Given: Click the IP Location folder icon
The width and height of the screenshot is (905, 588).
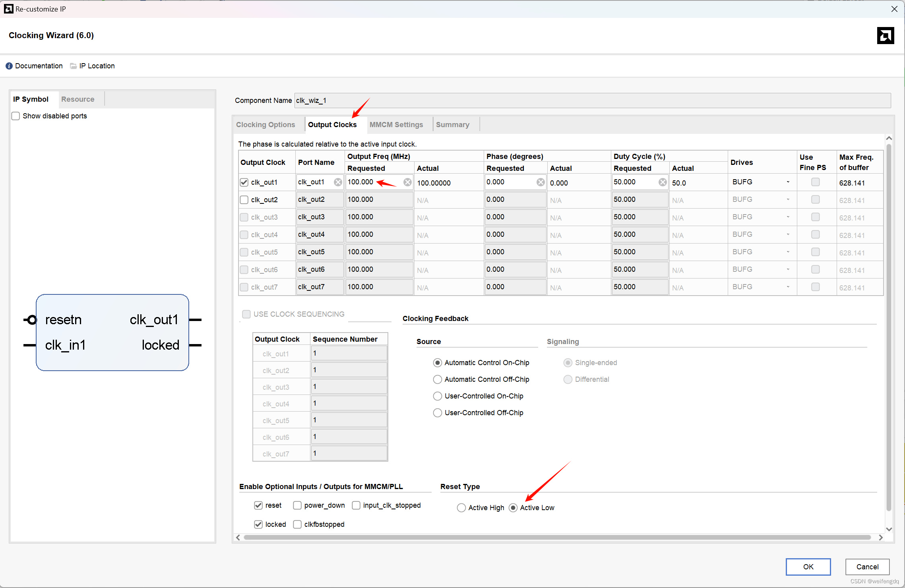Looking at the screenshot, I should tap(74, 66).
